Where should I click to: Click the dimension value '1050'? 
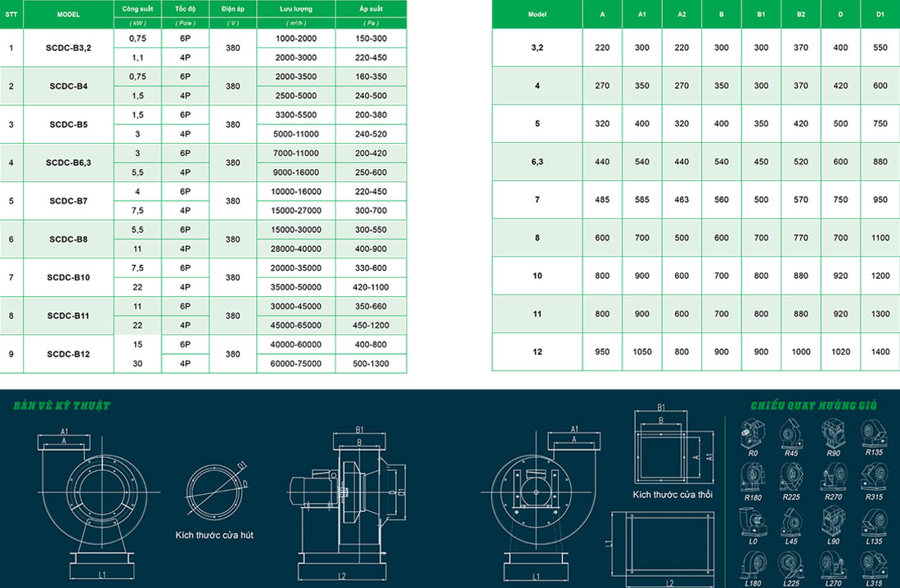[x=641, y=352]
